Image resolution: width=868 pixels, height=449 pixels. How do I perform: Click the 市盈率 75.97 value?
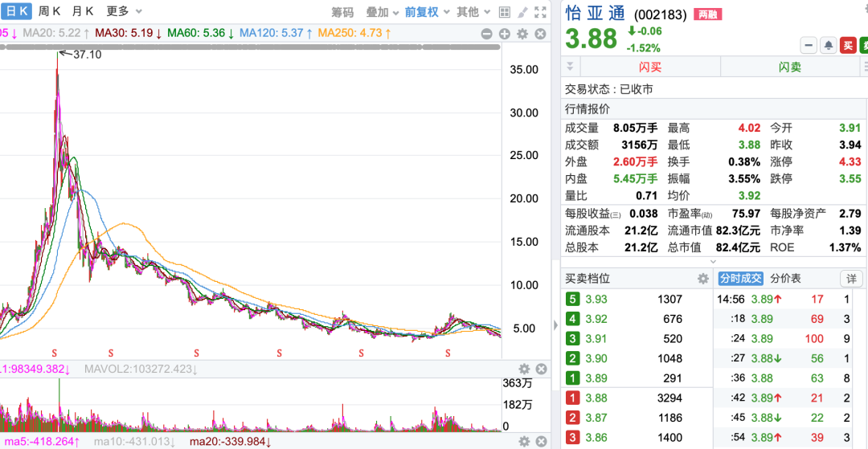coord(745,214)
